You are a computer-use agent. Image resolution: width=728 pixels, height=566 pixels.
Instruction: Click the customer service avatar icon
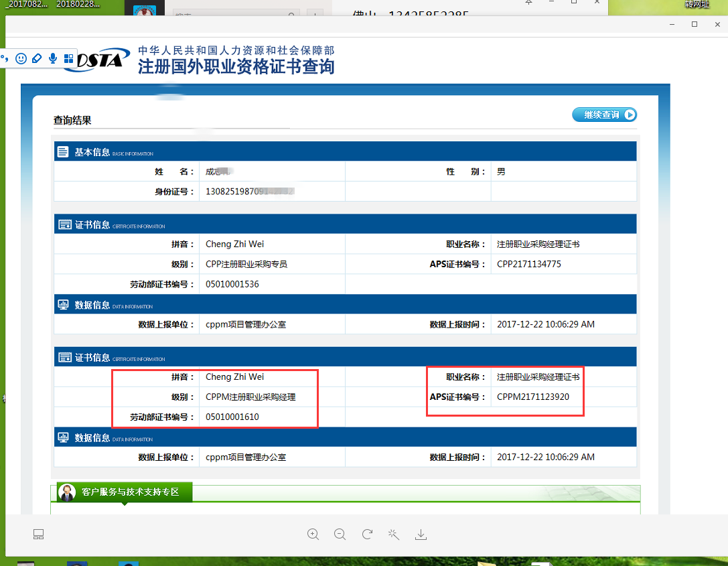point(67,492)
